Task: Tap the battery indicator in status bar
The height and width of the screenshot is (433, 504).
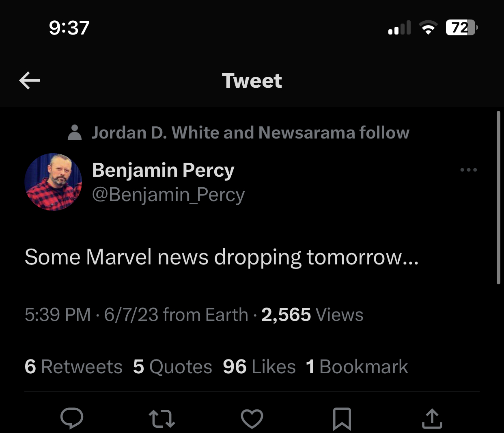Action: 461,28
